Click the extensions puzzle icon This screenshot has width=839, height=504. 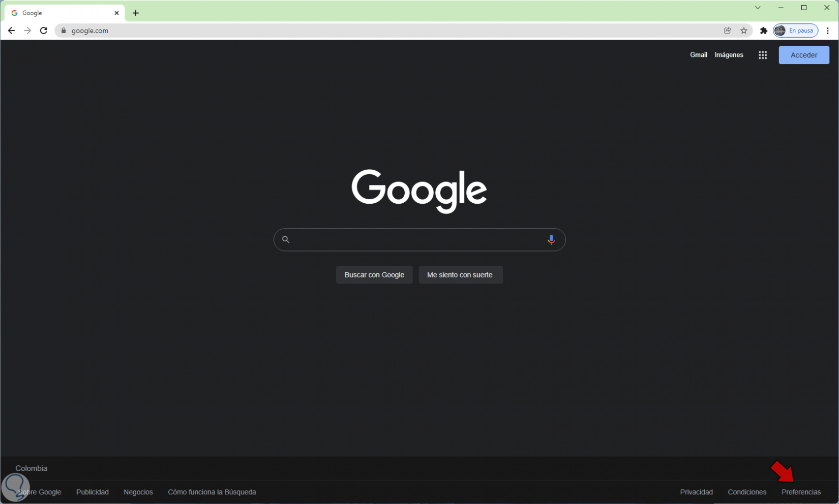[763, 30]
